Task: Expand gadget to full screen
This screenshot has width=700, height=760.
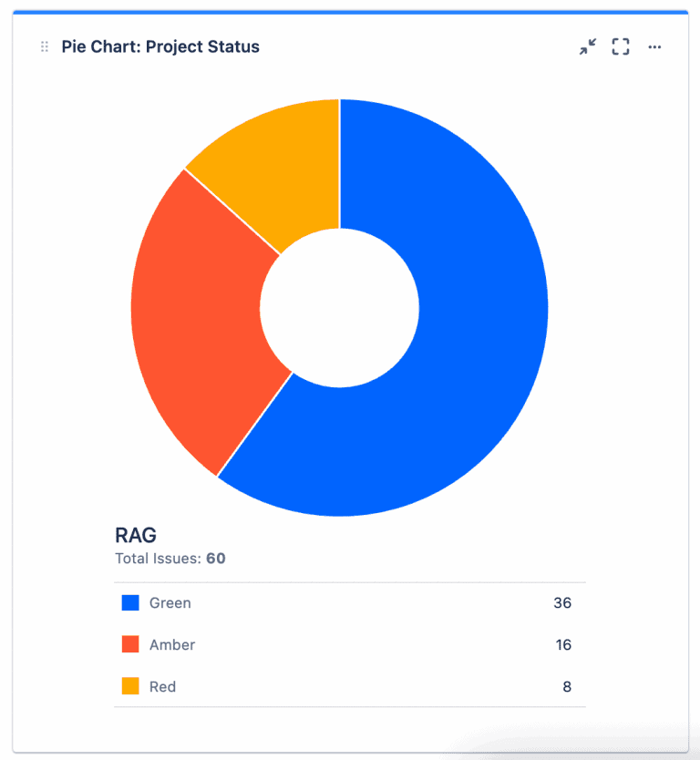Action: (x=621, y=47)
